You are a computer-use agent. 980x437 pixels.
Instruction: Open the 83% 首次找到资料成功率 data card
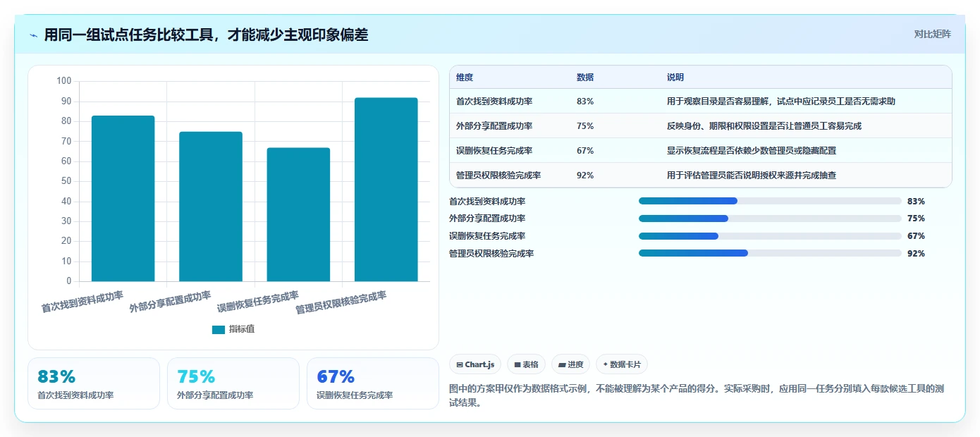[94, 383]
